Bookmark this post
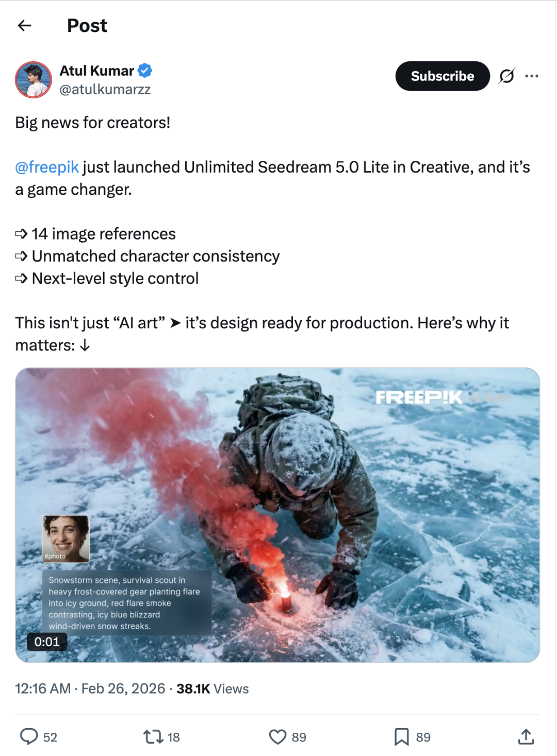This screenshot has width=557, height=756. (x=402, y=737)
